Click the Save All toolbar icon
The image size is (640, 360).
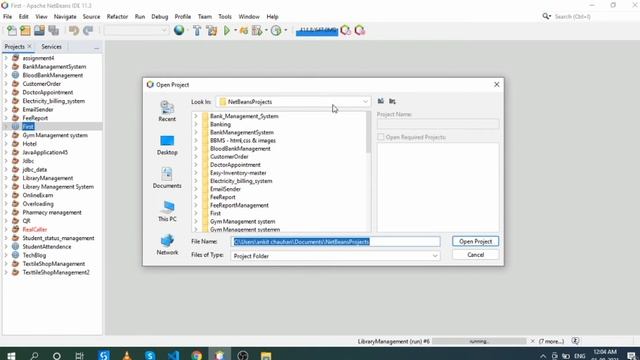[53, 31]
